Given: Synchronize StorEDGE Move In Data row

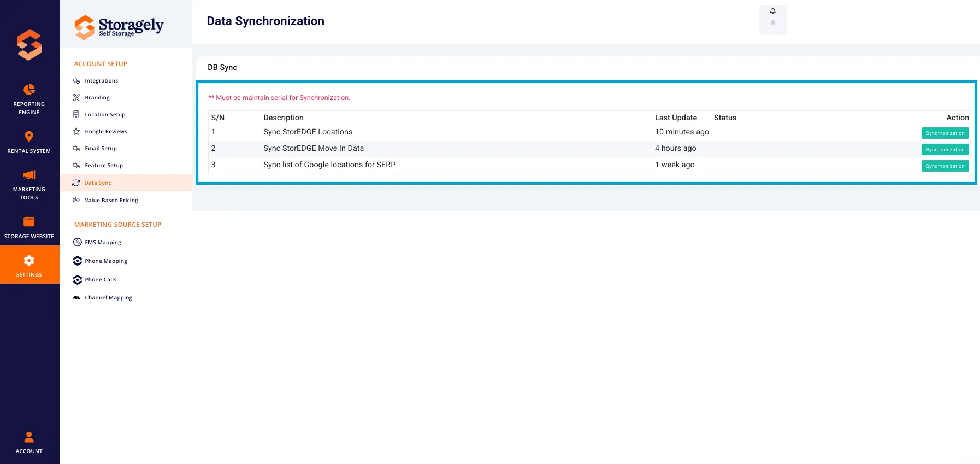Looking at the screenshot, I should click(x=945, y=149).
